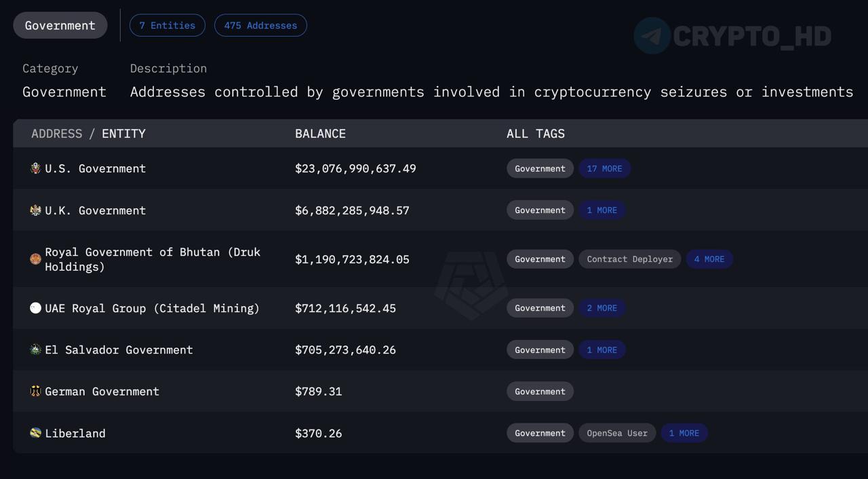Screen dimensions: 868x479
Task: Click the UAE Royal Group icon
Action: coord(36,308)
